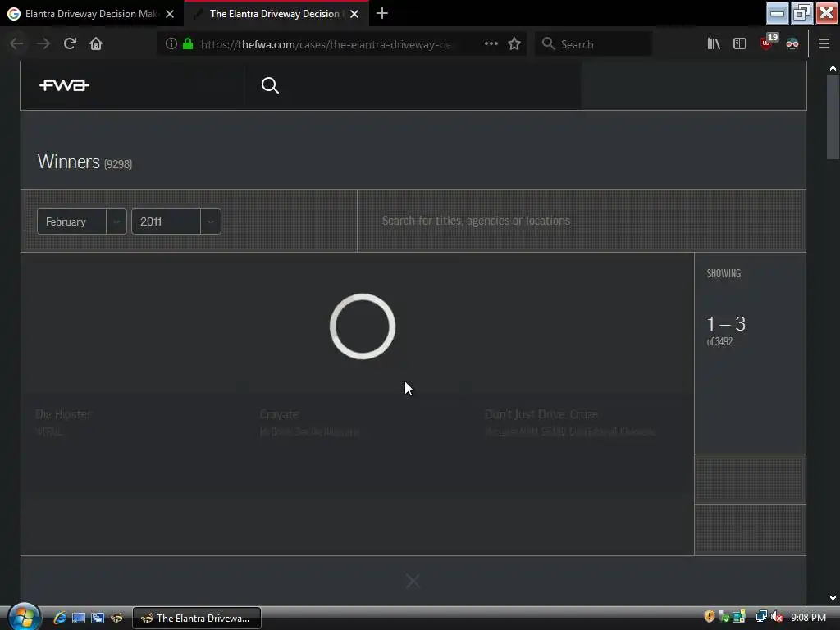Screen dimensions: 840x630
Task: Open a new tab with plus button
Action: 382,13
